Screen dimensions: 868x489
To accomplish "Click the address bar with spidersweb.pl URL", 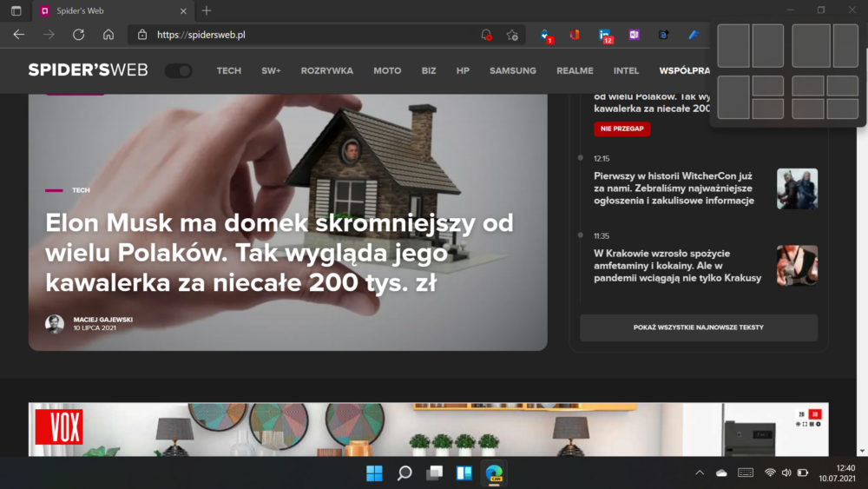I will click(x=326, y=35).
